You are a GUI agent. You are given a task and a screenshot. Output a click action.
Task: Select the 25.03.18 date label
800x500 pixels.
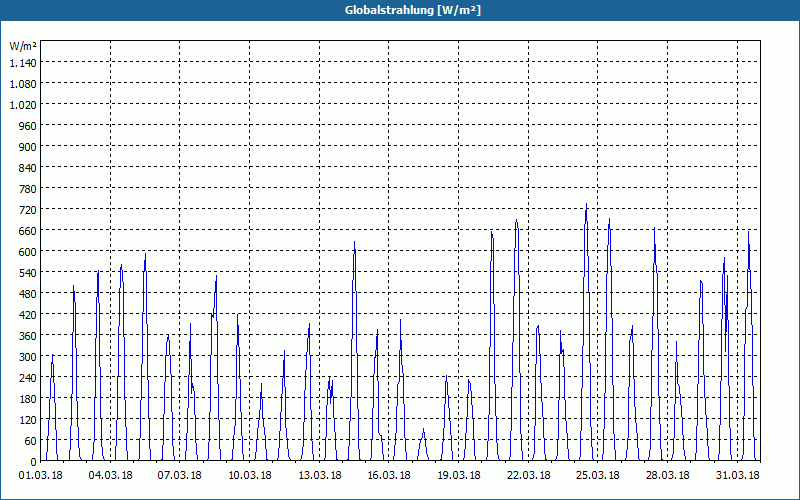(x=598, y=476)
